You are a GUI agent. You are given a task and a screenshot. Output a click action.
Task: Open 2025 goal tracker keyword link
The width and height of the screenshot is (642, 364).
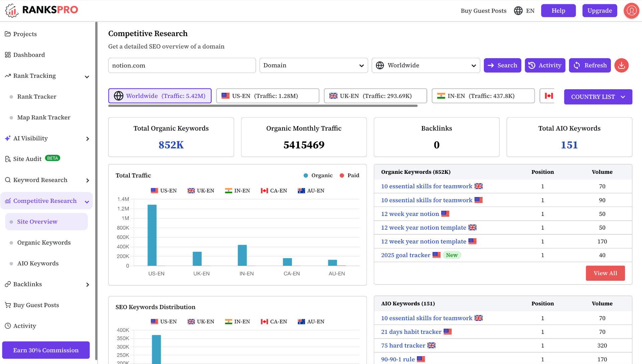pos(406,255)
